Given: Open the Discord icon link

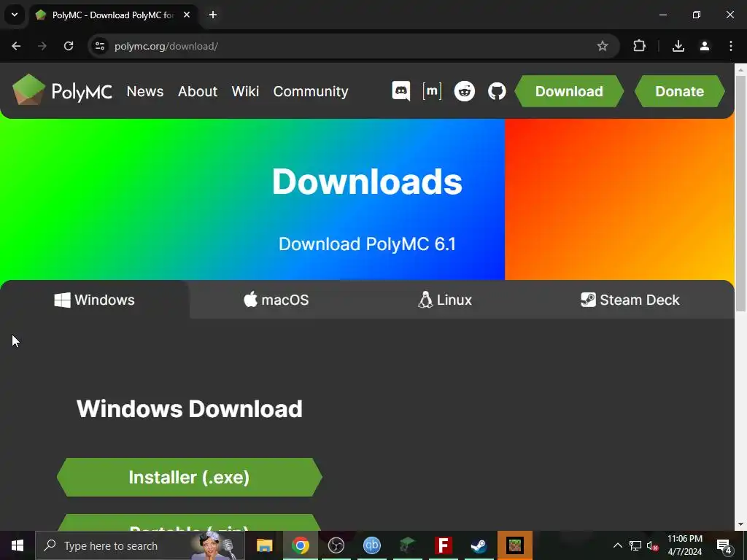Looking at the screenshot, I should click(x=401, y=90).
